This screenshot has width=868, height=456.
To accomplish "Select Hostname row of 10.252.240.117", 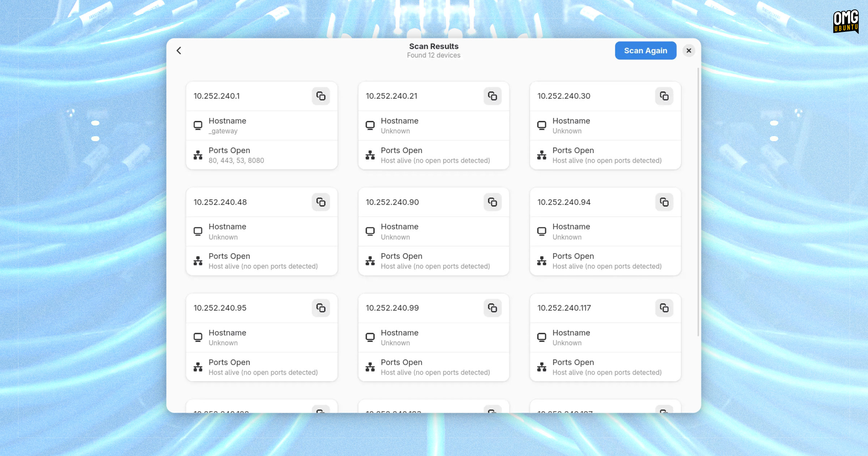I will tap(605, 337).
